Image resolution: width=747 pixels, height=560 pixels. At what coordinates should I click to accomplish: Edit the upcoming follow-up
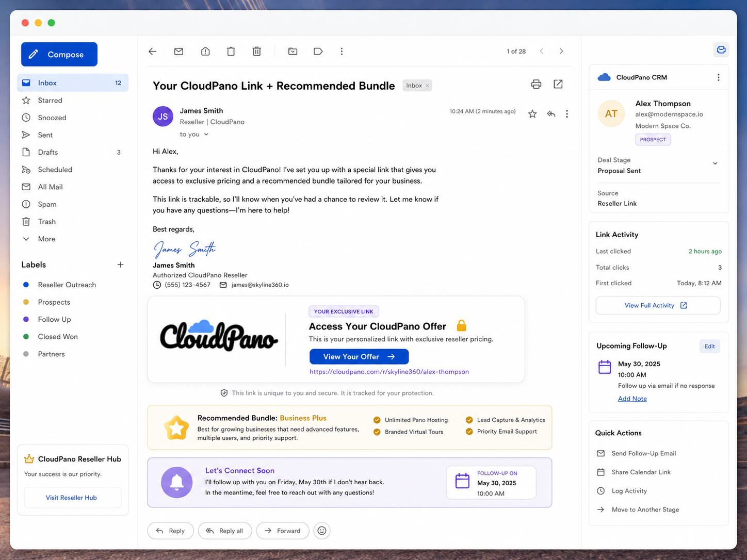710,347
